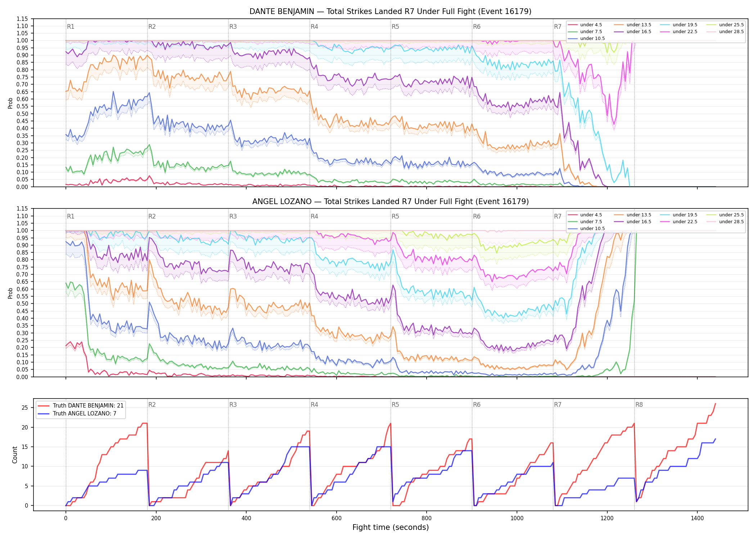
Task: Click orange 'under 13.5' swatch in Angel Lozano legend
Action: pos(619,215)
